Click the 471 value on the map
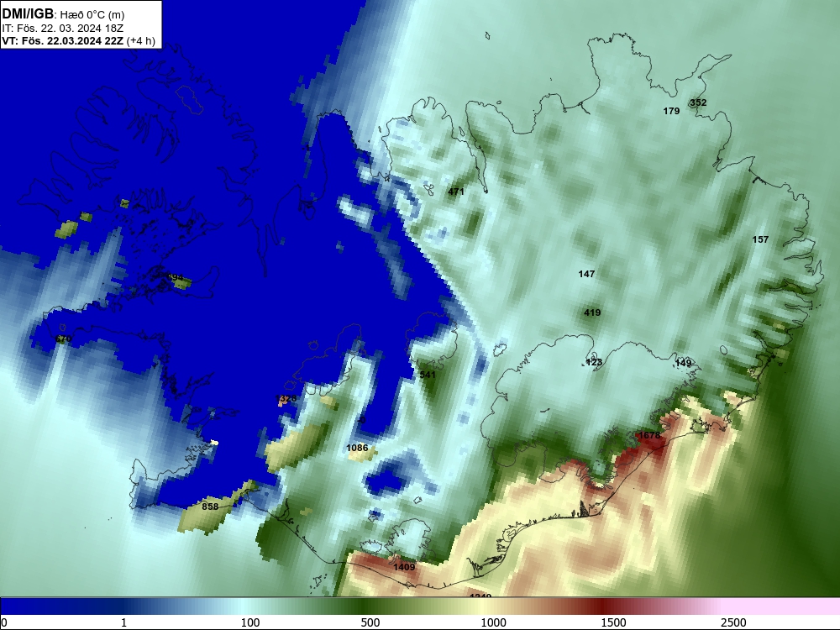 point(456,192)
